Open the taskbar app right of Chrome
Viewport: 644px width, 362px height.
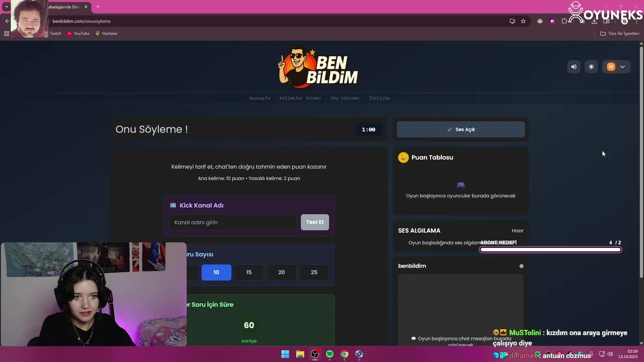[359, 354]
